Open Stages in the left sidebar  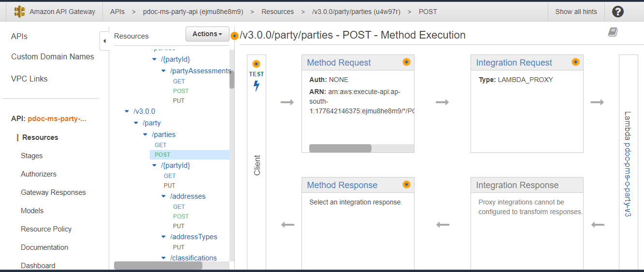pyautogui.click(x=32, y=156)
